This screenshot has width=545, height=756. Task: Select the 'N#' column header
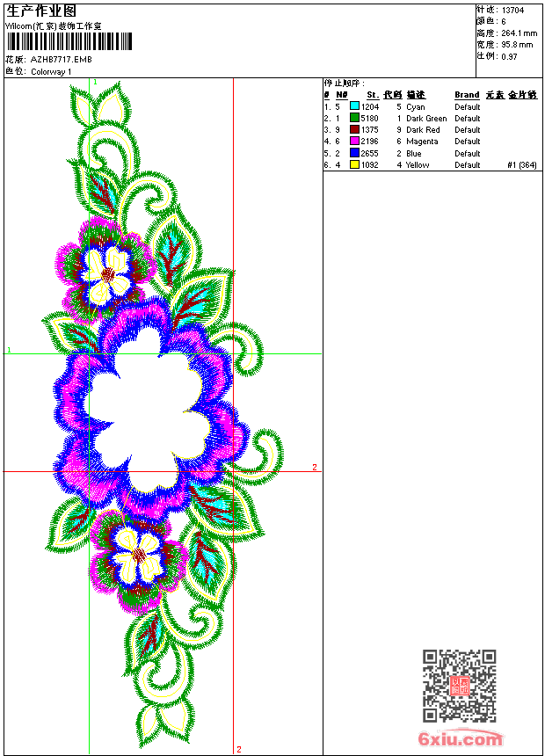pos(341,95)
